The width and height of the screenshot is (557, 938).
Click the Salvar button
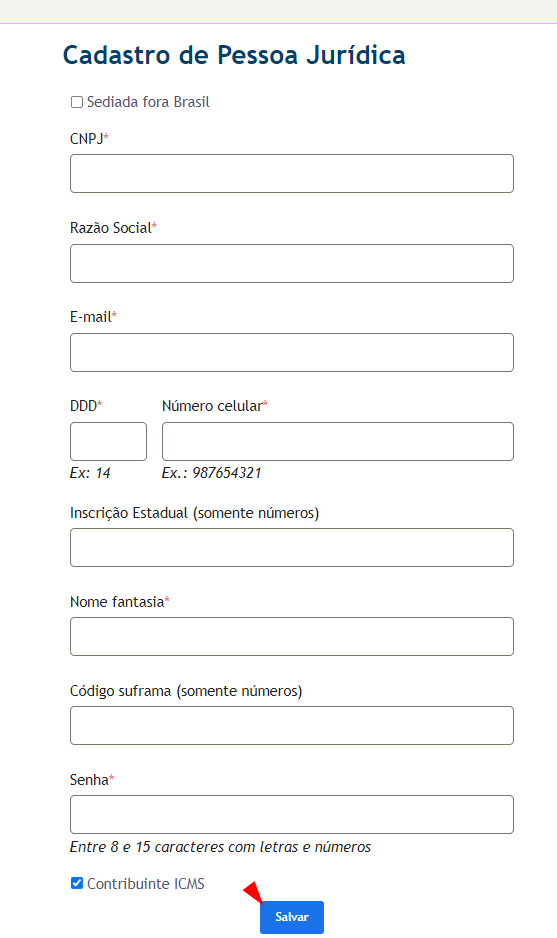(x=291, y=917)
